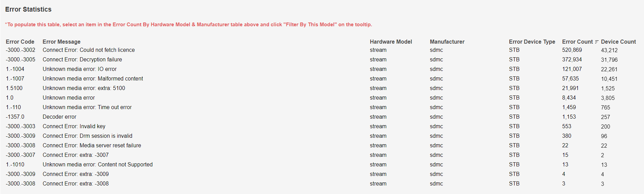The width and height of the screenshot is (644, 194).
Task: Click the Error Code column header
Action: [x=20, y=42]
